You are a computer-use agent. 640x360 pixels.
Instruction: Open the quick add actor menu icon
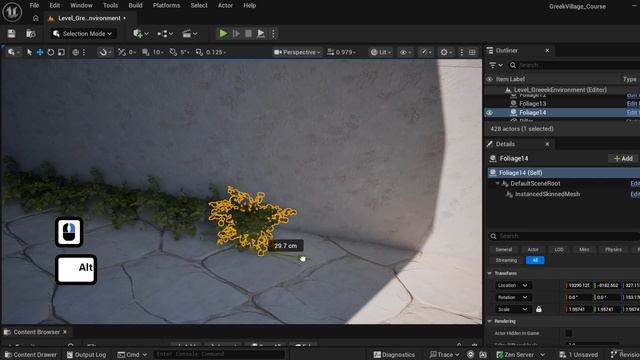[140, 33]
